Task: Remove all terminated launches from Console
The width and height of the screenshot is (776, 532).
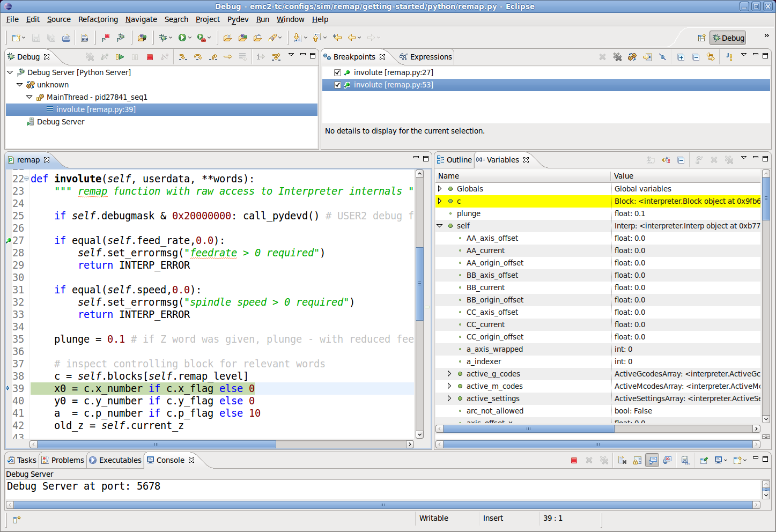Action: click(605, 460)
